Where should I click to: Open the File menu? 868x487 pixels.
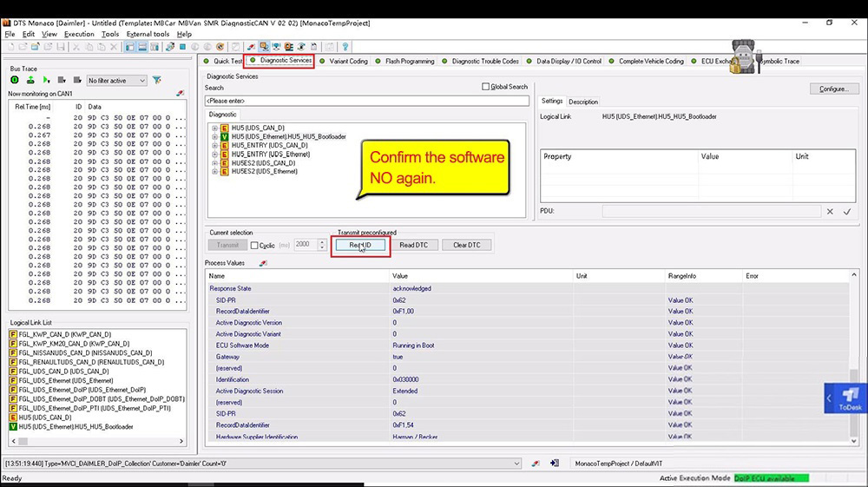(x=10, y=35)
